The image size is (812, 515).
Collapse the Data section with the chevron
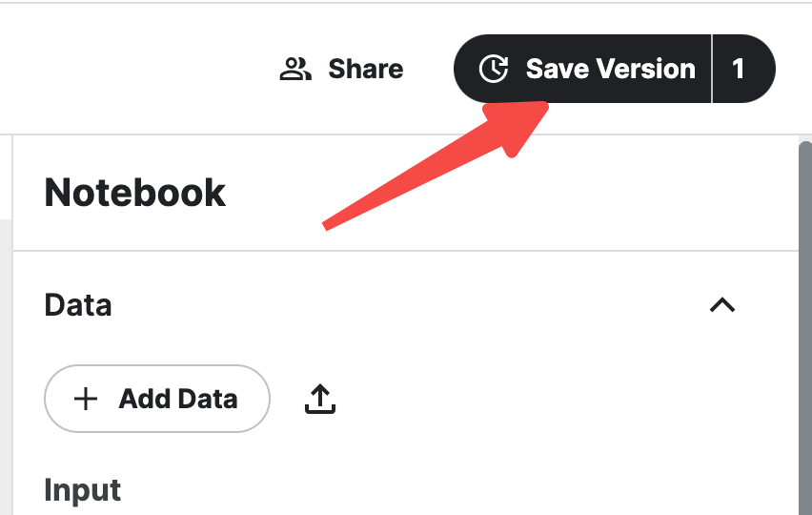tap(722, 305)
